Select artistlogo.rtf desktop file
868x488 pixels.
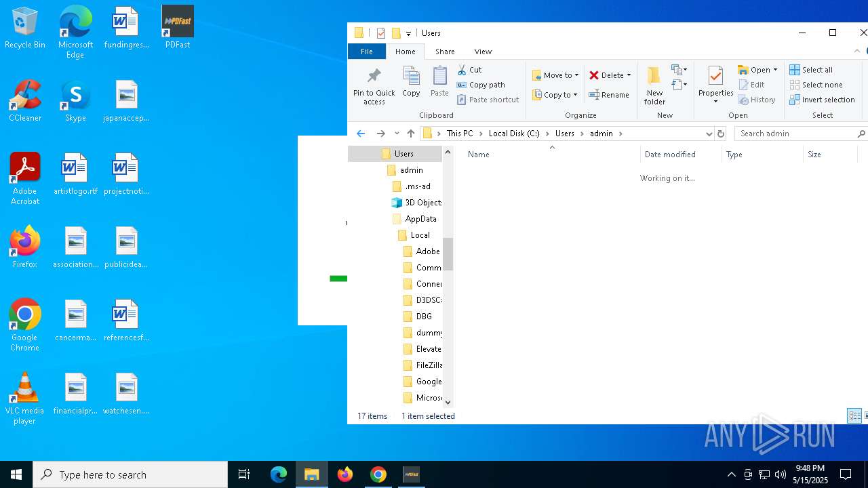coord(75,174)
